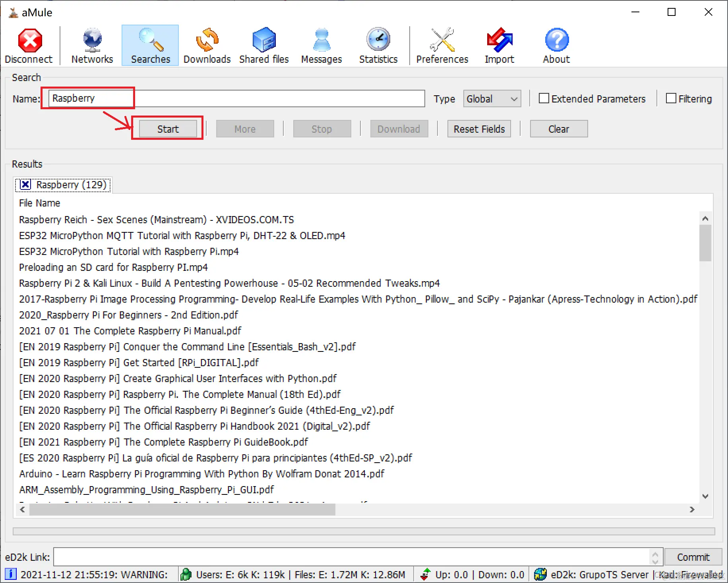Select '2021 07 01 The Complete Raspberry Pi Manual.pdf'
The width and height of the screenshot is (728, 583).
130,331
